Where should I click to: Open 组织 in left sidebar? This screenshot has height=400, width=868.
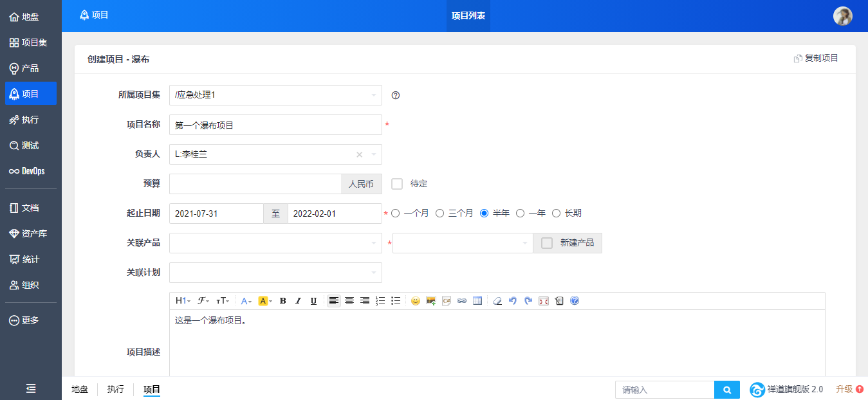pos(31,285)
